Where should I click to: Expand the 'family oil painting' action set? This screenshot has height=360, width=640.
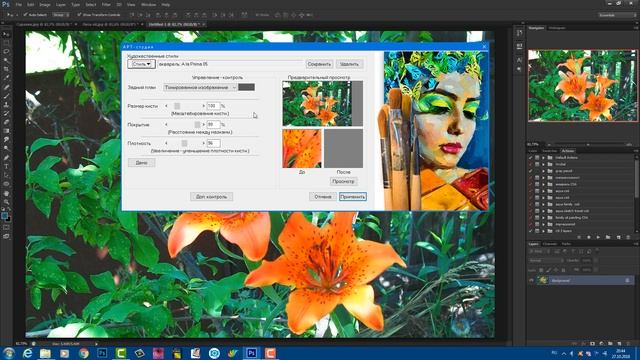coord(543,218)
